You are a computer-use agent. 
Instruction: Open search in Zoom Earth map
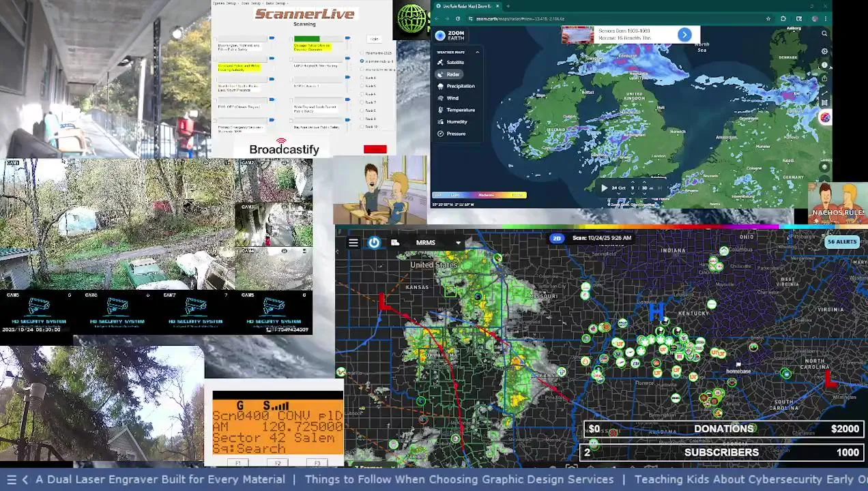click(x=824, y=33)
